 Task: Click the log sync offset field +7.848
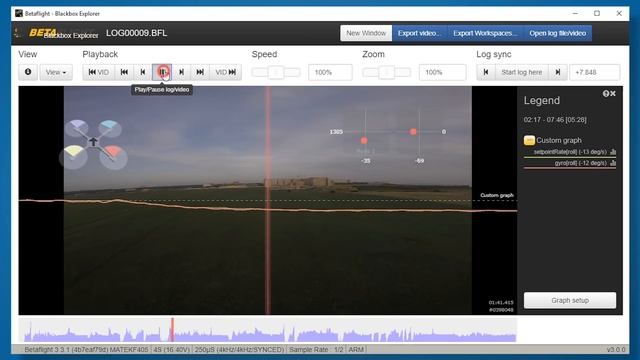595,72
